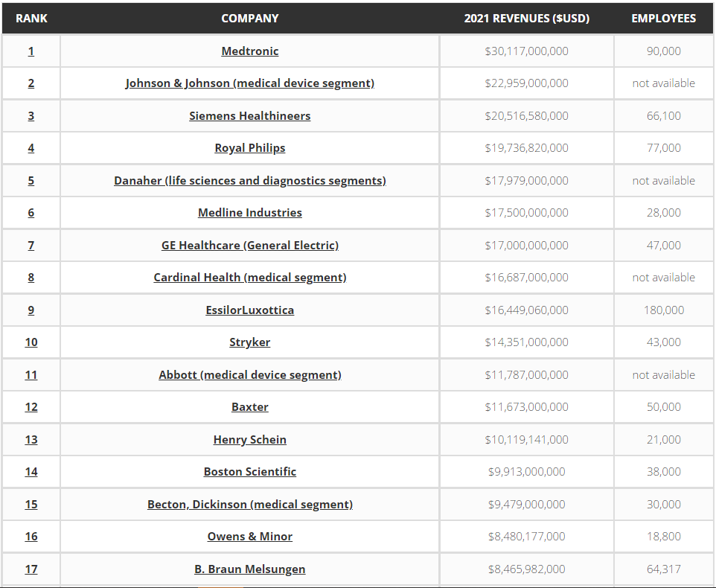Viewport: 716px width, 588px height.
Task: Click the EMPLOYEES column header
Action: coord(663,19)
